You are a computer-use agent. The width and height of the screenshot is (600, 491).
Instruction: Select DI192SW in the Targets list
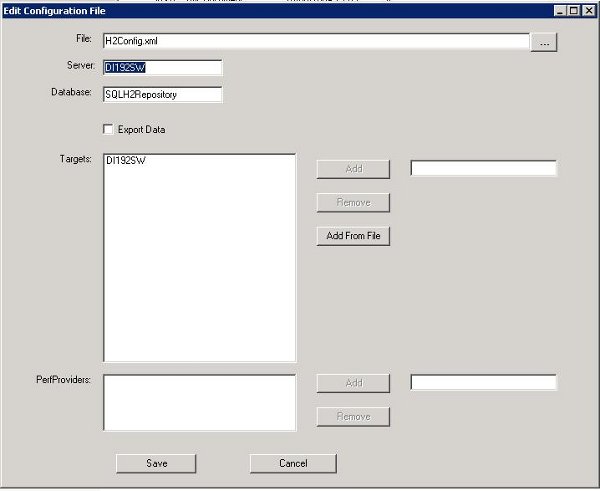(125, 161)
